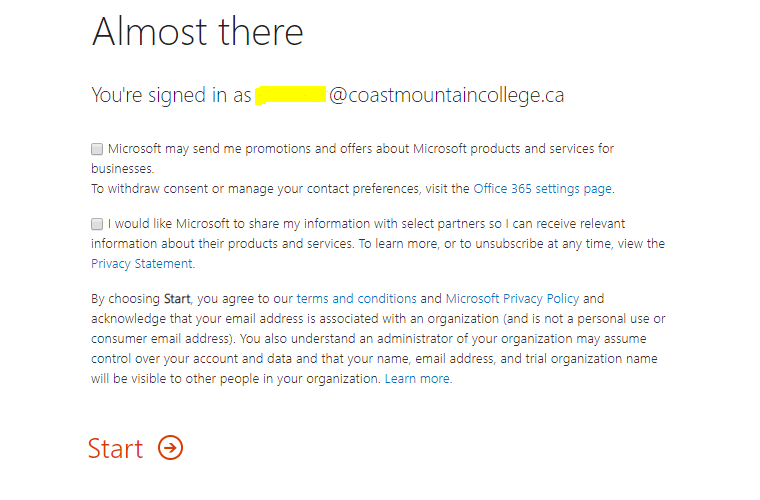Open the Office 365 settings page link
This screenshot has width=760, height=500.
tap(543, 188)
